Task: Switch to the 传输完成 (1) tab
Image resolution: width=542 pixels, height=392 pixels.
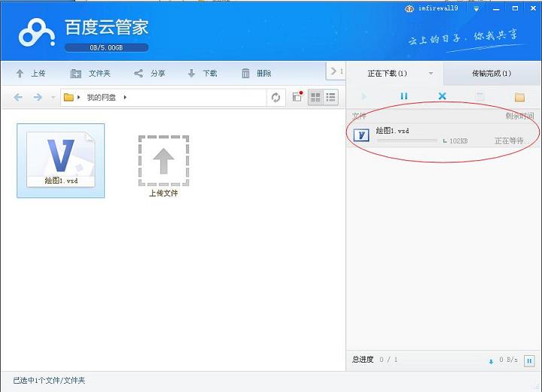Action: [492, 74]
